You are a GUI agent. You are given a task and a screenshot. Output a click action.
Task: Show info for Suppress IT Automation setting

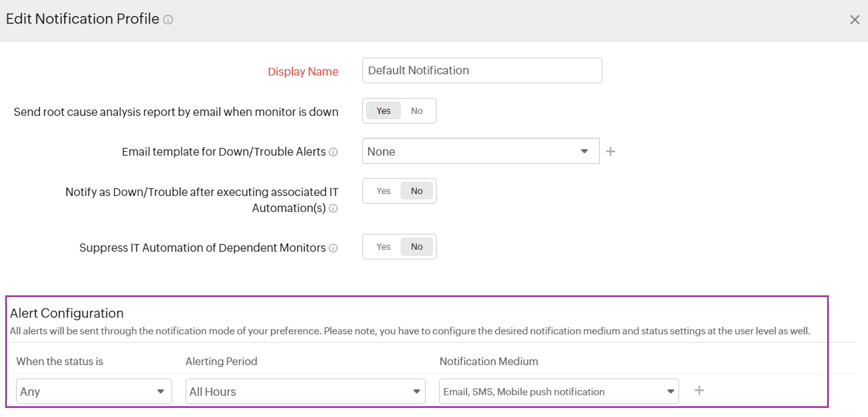[x=333, y=249]
